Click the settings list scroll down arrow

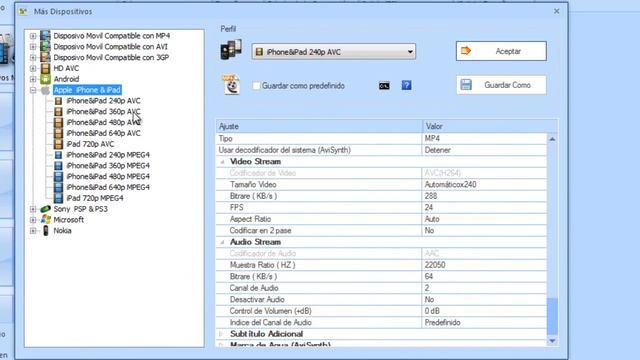552,341
